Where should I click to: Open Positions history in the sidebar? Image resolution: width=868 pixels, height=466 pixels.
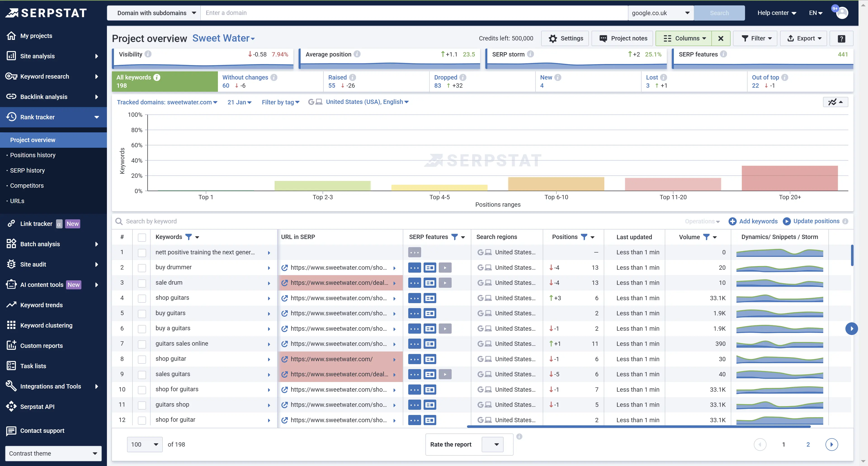pos(33,155)
